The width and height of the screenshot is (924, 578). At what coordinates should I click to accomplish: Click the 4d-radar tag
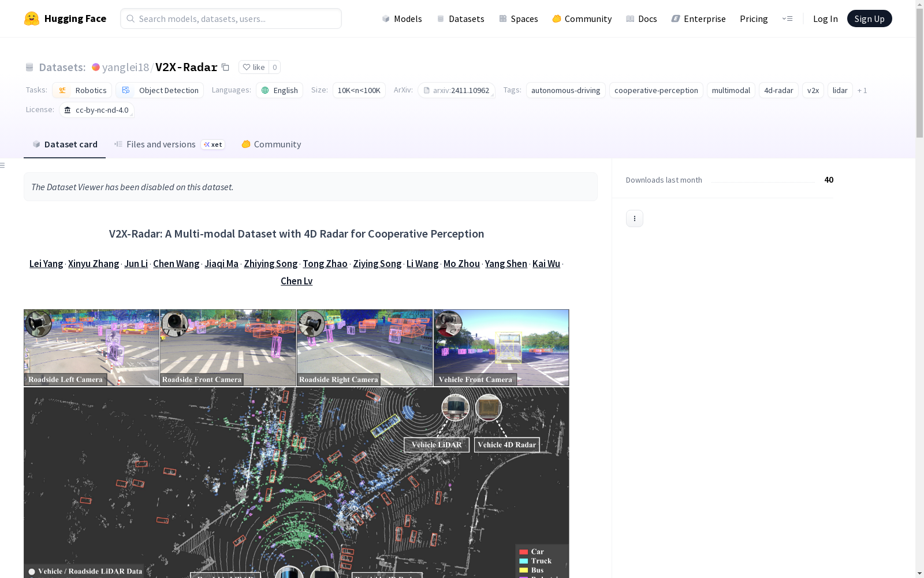[778, 90]
